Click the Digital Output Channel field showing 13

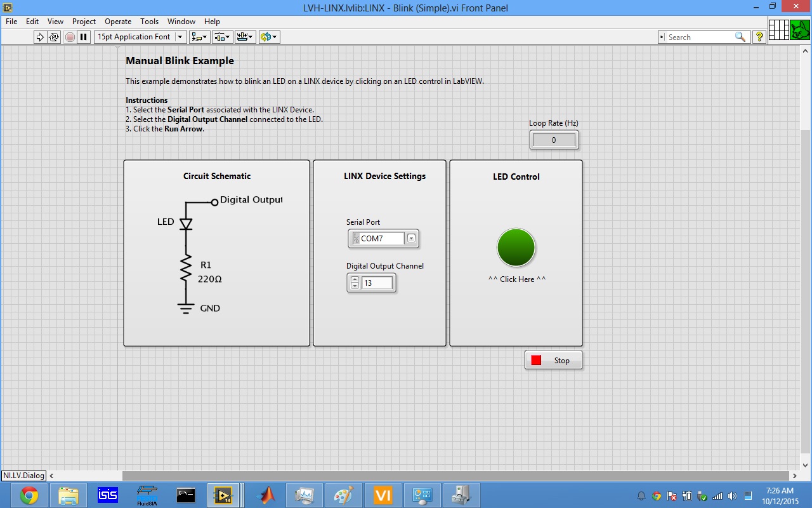click(x=377, y=283)
